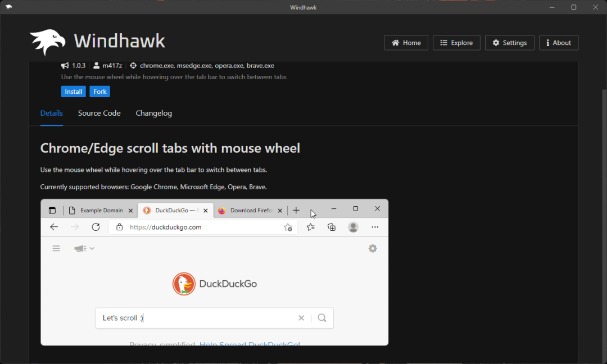
Task: Maximize the Windhawk window
Action: (x=574, y=7)
